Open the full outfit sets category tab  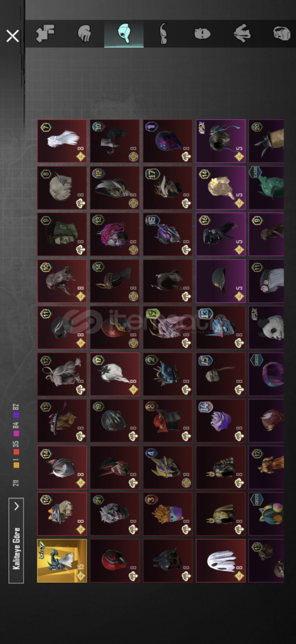click(x=45, y=33)
